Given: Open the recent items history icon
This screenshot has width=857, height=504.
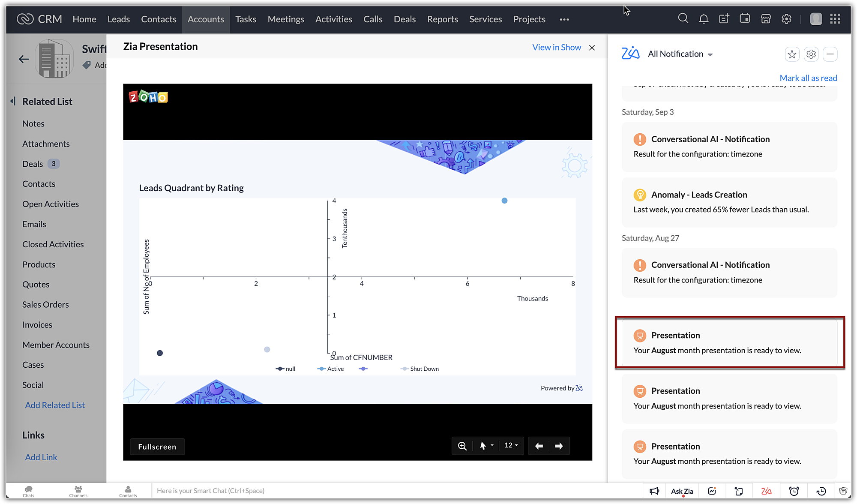Looking at the screenshot, I should click(x=821, y=491).
